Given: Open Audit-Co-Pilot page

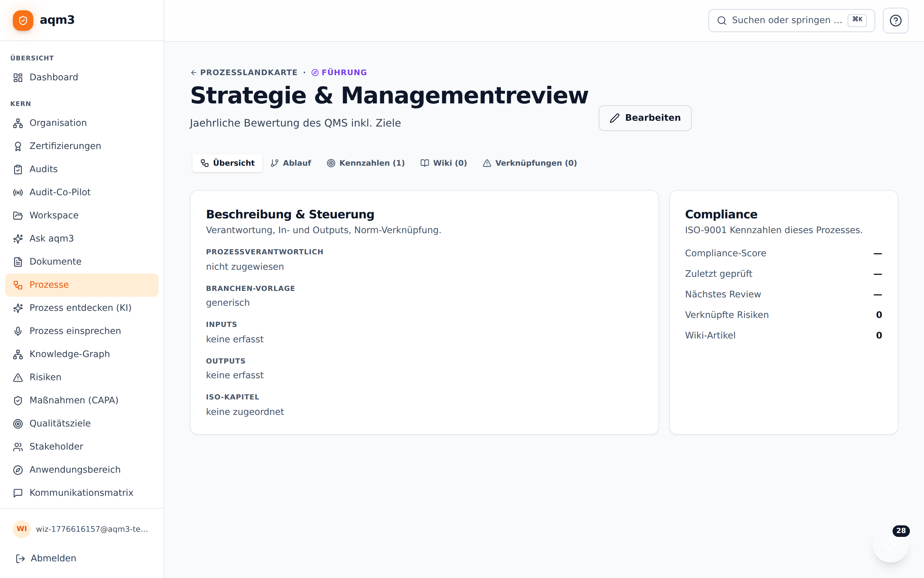Looking at the screenshot, I should pos(82,193).
